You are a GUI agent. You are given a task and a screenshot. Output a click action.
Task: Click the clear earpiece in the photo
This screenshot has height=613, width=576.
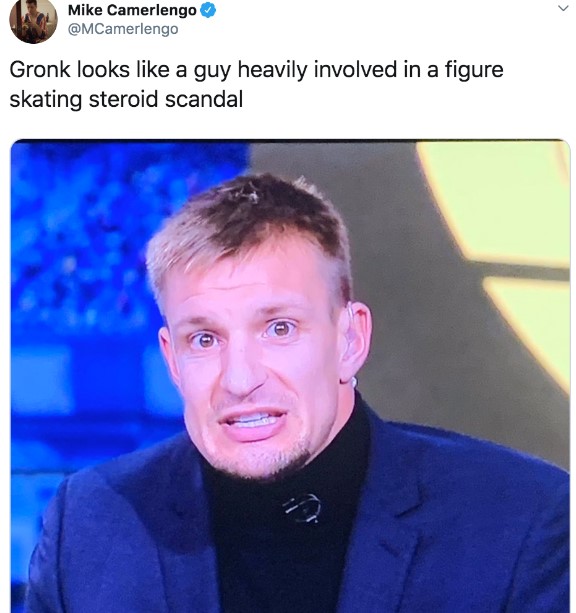(352, 344)
